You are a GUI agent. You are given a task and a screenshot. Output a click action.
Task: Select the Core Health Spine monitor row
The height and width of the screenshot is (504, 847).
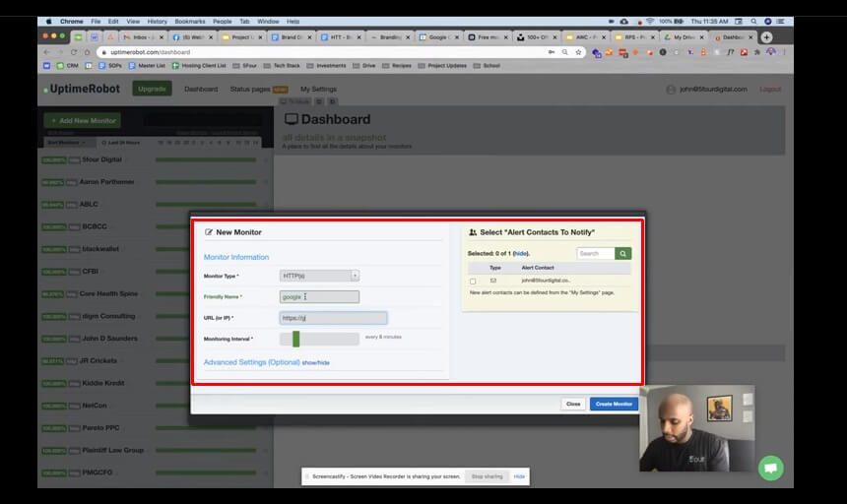tap(114, 294)
